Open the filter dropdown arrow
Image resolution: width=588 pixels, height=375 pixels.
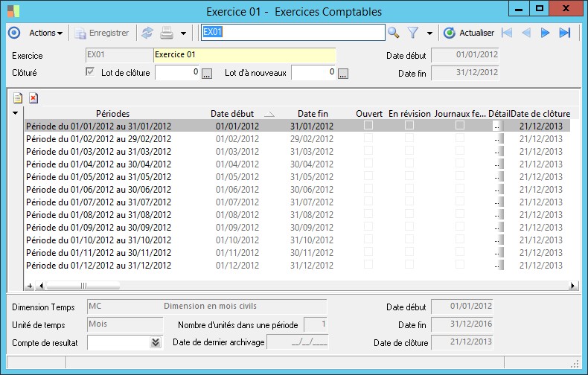[429, 33]
